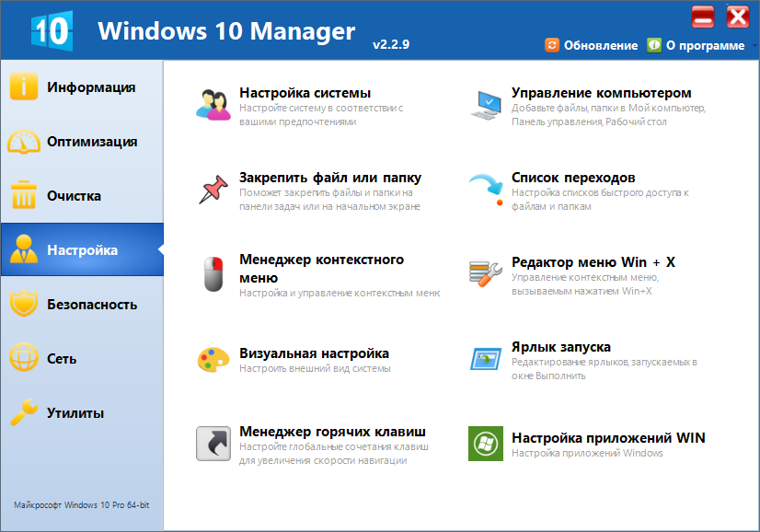Viewport: 760px width, 532px height.
Task: Click the Windows 10 Manager title text
Action: click(x=226, y=30)
